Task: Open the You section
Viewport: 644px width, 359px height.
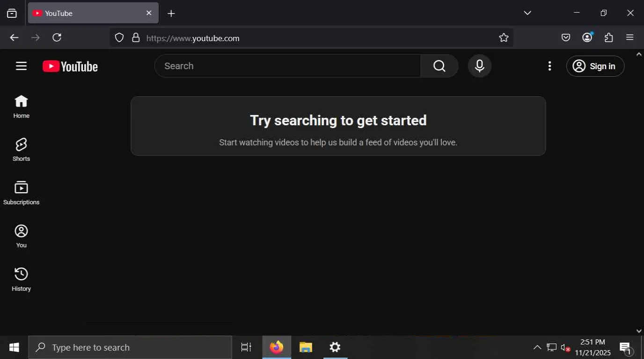Action: 21,236
